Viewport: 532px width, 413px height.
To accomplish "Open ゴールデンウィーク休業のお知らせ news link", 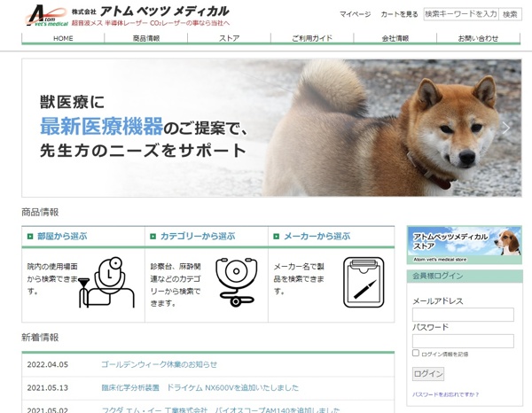I will [159, 364].
